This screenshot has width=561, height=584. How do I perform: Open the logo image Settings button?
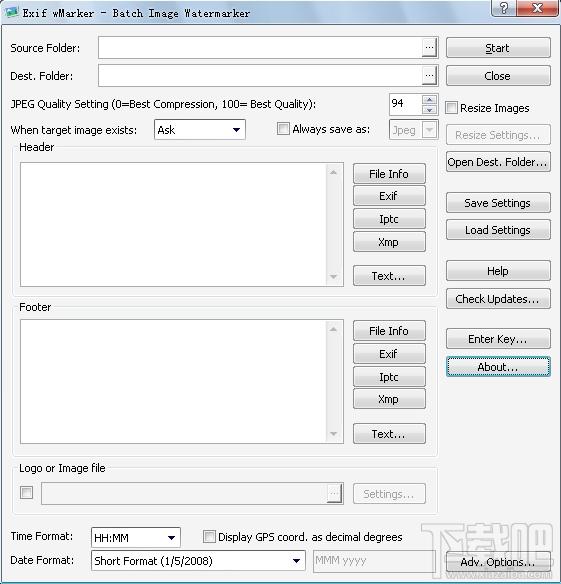(389, 494)
